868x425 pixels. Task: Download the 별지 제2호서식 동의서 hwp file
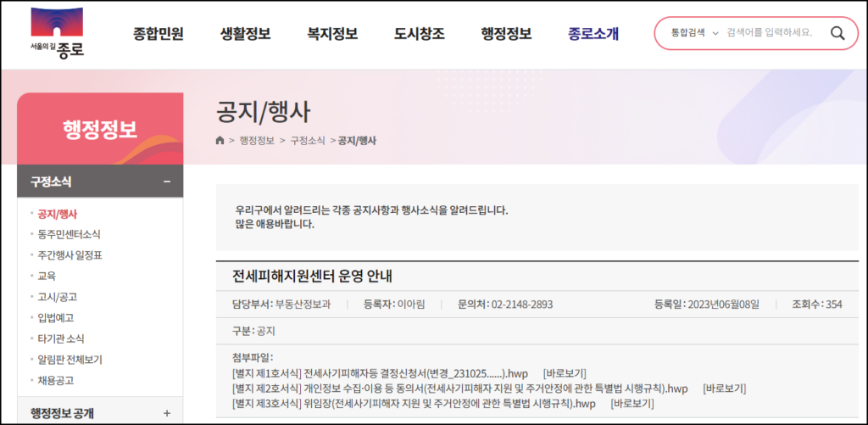[x=460, y=389]
